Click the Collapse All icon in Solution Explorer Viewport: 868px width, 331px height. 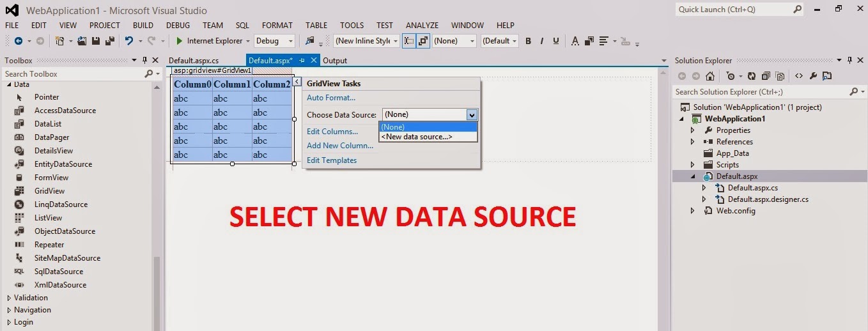click(766, 76)
